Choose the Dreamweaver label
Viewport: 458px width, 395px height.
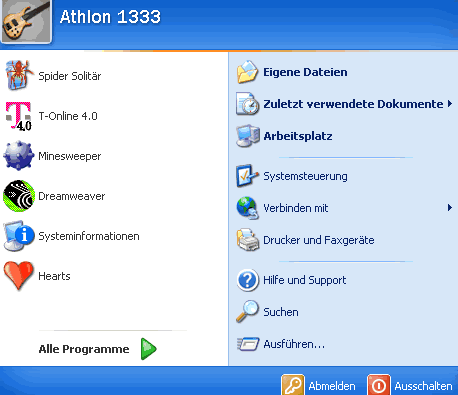coord(72,196)
